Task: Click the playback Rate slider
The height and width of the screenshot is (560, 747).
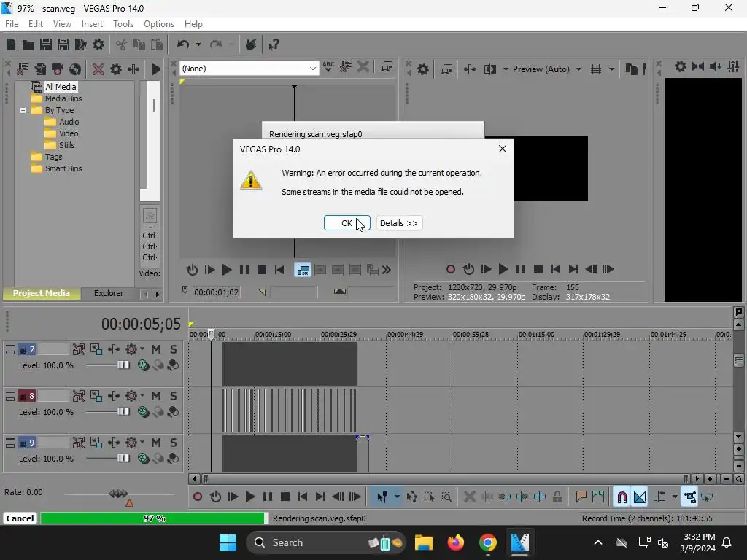Action: click(x=118, y=494)
